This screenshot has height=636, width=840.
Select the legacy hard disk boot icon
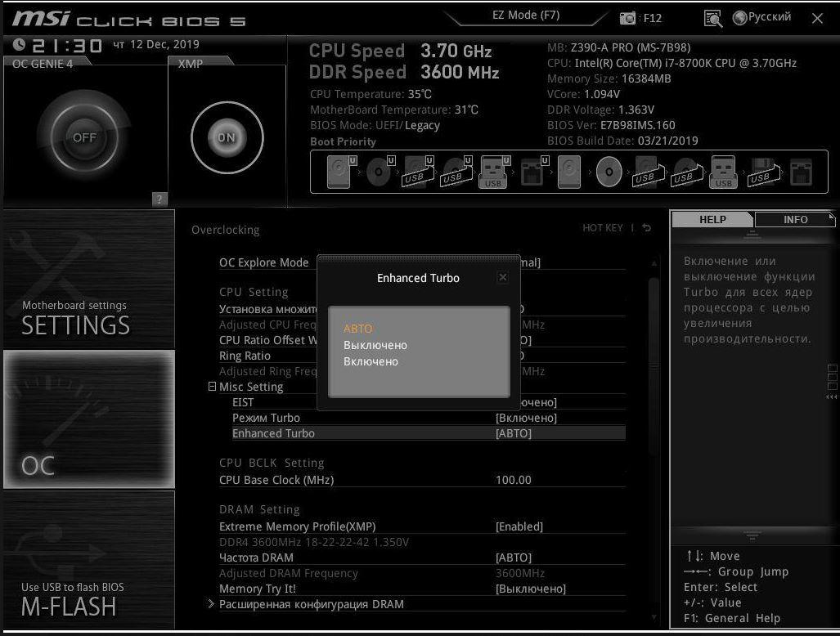click(x=569, y=172)
